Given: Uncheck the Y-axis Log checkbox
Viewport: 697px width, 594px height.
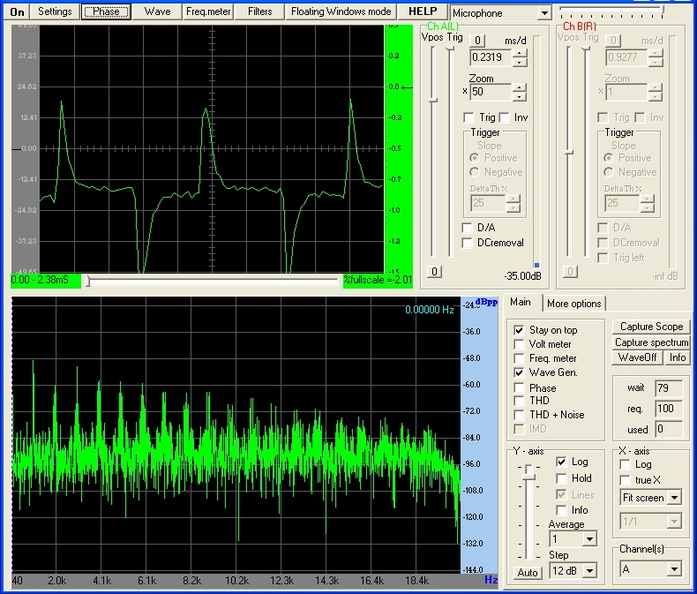Looking at the screenshot, I should pyautogui.click(x=561, y=462).
